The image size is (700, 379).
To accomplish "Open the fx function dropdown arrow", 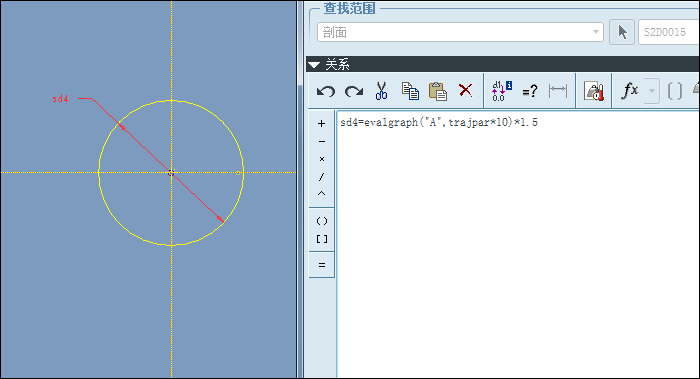I will coord(652,91).
